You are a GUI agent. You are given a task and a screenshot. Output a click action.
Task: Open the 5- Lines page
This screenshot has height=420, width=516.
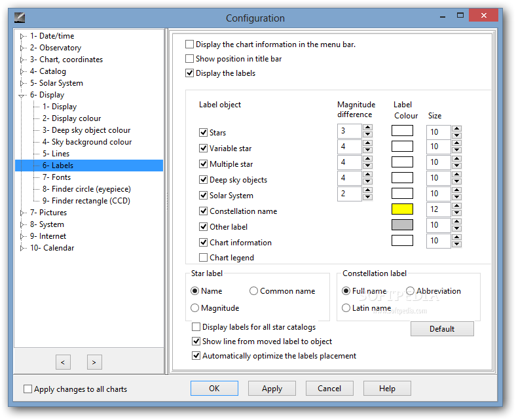(x=56, y=154)
